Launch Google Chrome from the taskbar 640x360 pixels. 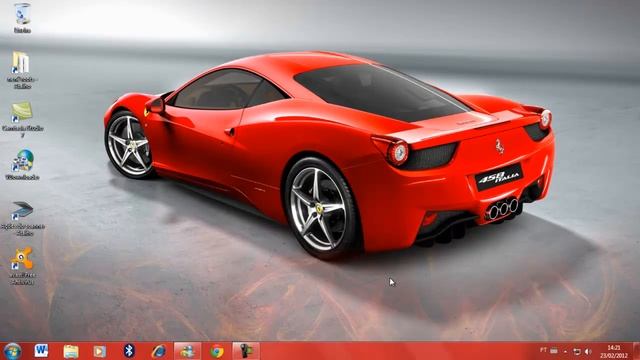(x=217, y=351)
